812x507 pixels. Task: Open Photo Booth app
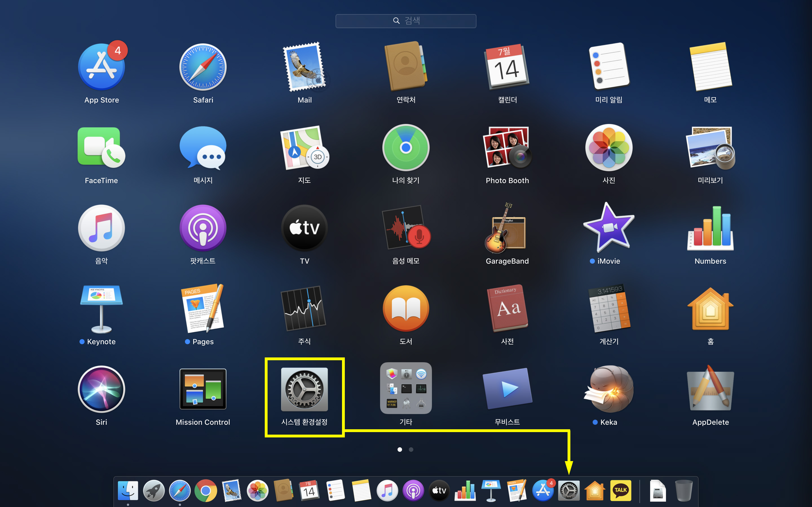pyautogui.click(x=507, y=148)
